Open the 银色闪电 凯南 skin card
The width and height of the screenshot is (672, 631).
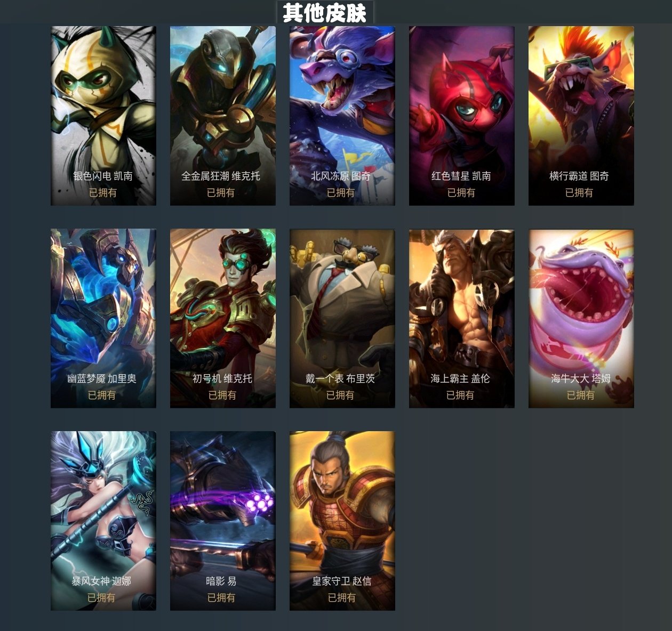pos(103,116)
